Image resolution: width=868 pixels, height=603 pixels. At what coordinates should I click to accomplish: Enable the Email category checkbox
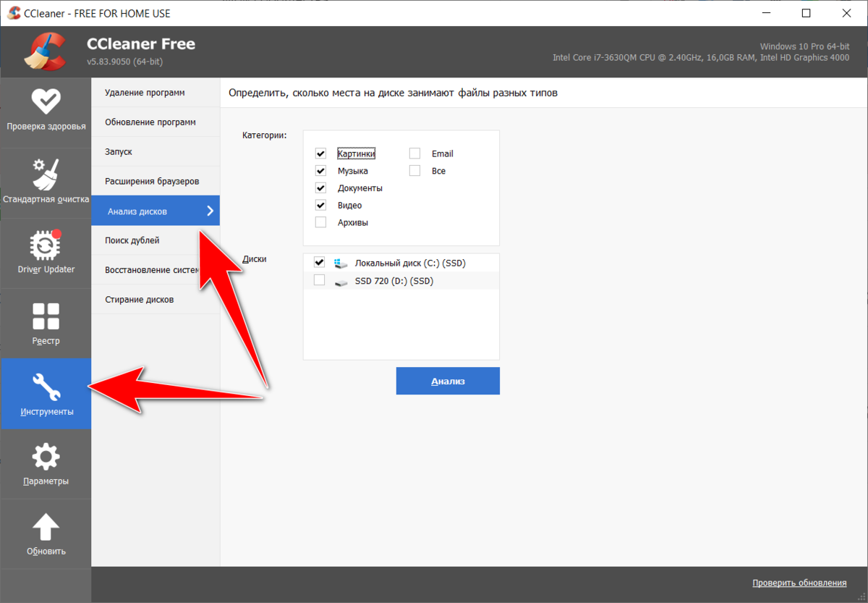coord(414,153)
